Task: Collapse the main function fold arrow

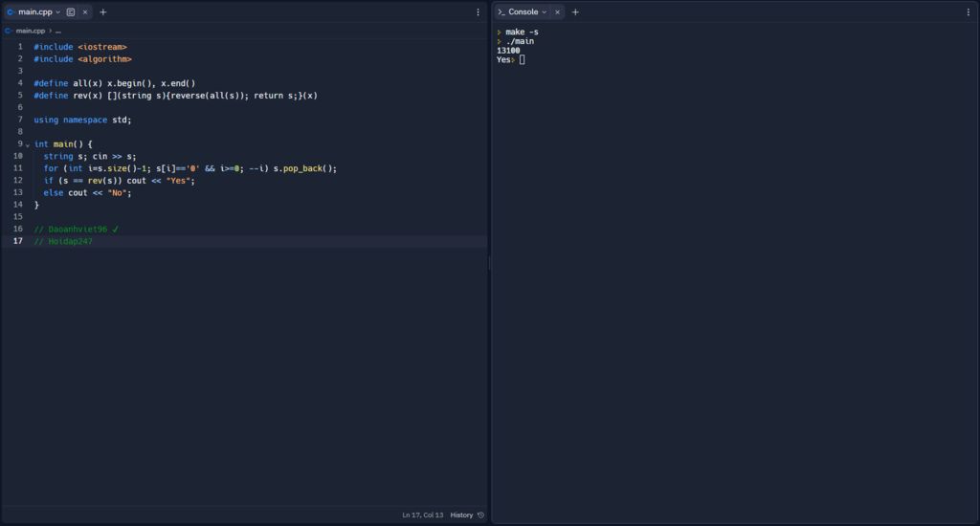Action: (27, 144)
